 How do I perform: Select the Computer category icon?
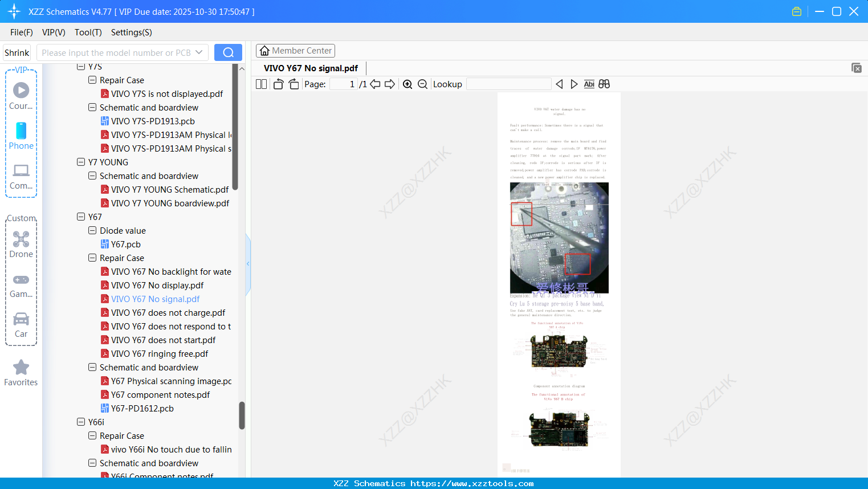(21, 176)
